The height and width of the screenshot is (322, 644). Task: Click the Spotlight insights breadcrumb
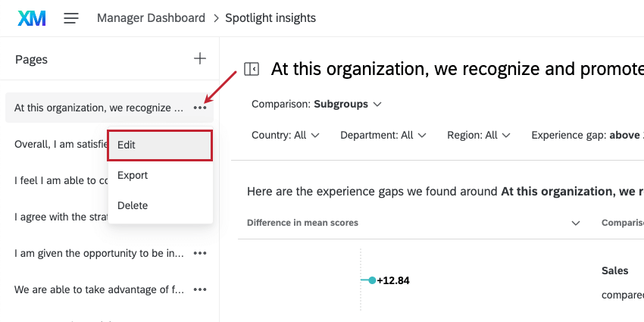point(270,18)
